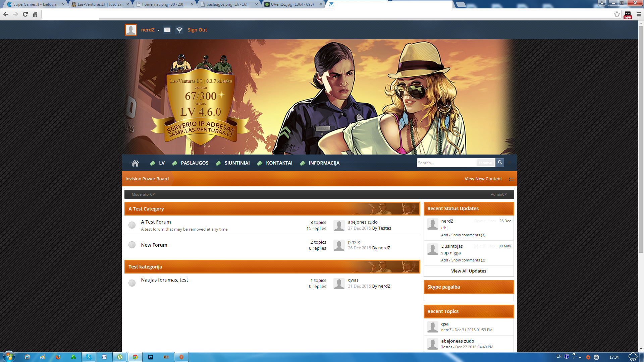Image resolution: width=644 pixels, height=362 pixels.
Task: Switch to paslaugos.png browser tab
Action: (229, 4)
